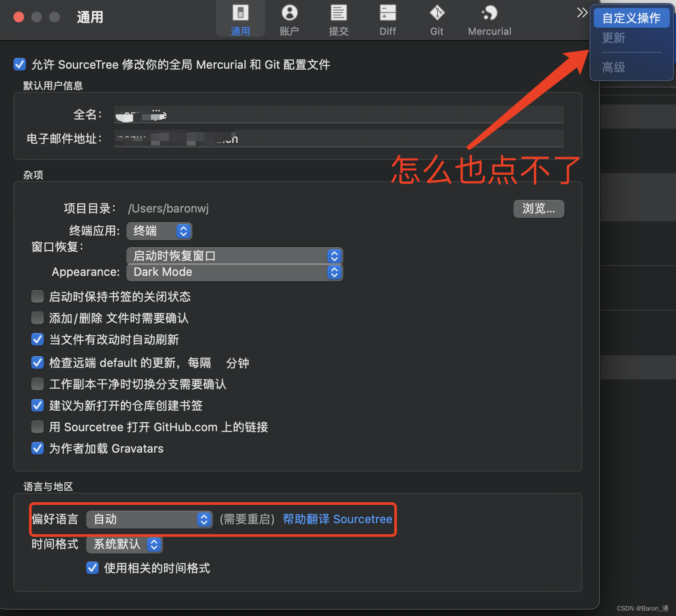Open the 窗口恢复 启动时恢复窗口 dropdown
The width and height of the screenshot is (676, 616).
[x=235, y=256]
